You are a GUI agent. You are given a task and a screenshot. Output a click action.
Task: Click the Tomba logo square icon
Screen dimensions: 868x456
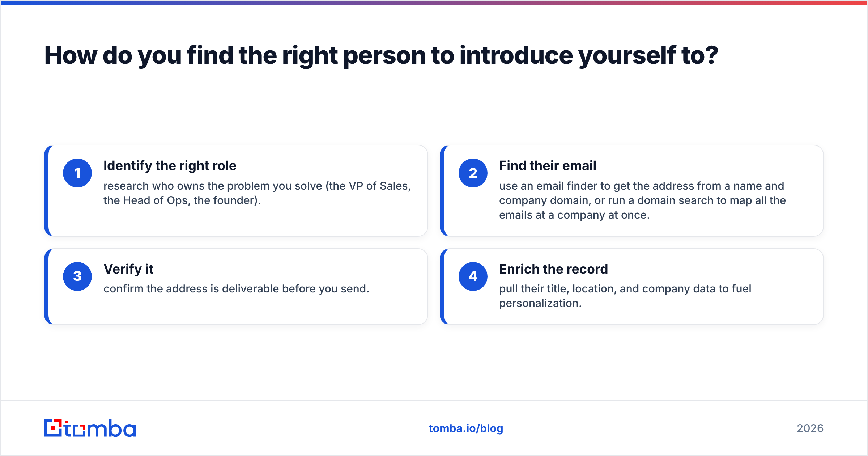coord(53,428)
